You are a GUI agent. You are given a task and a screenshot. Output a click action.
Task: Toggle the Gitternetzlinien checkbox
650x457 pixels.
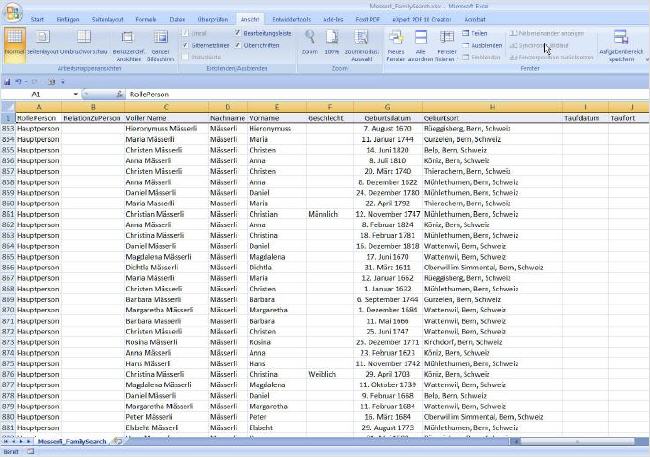point(185,45)
